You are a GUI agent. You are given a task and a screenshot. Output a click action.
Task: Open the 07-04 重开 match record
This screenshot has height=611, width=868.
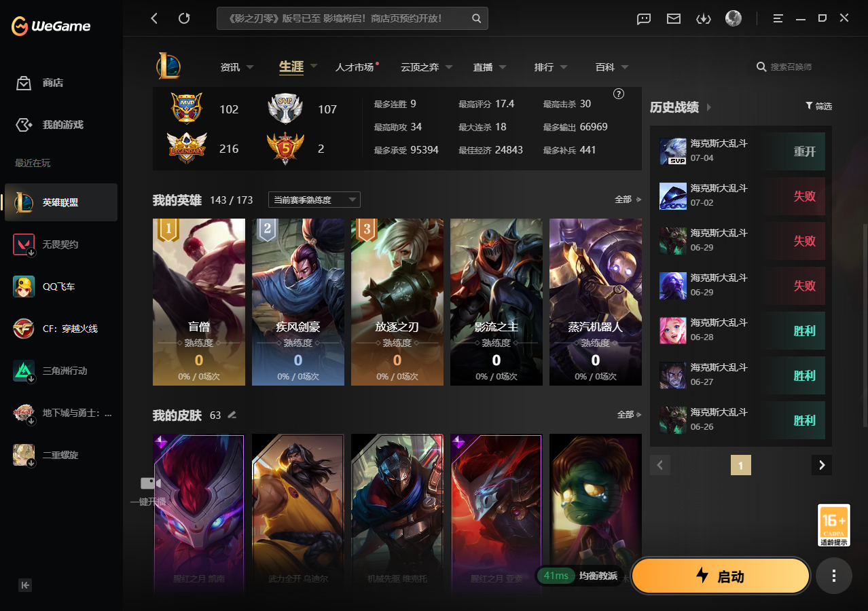742,151
